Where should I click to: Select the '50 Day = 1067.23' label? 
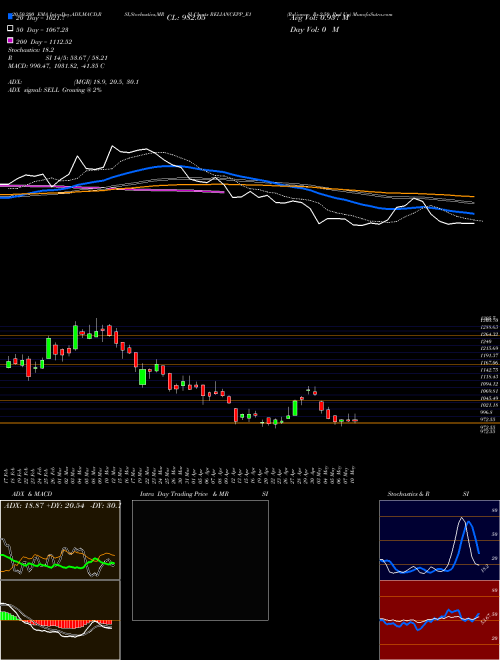[x=42, y=29]
